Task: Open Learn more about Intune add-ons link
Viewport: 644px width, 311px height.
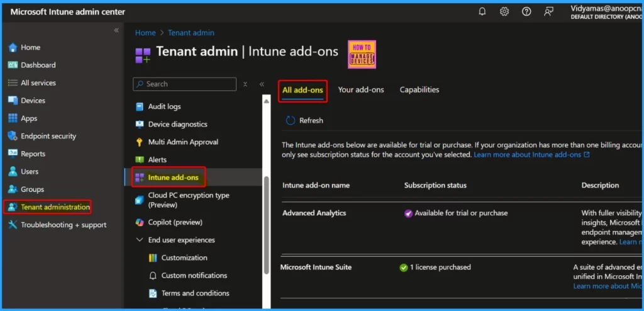Action: coord(531,155)
